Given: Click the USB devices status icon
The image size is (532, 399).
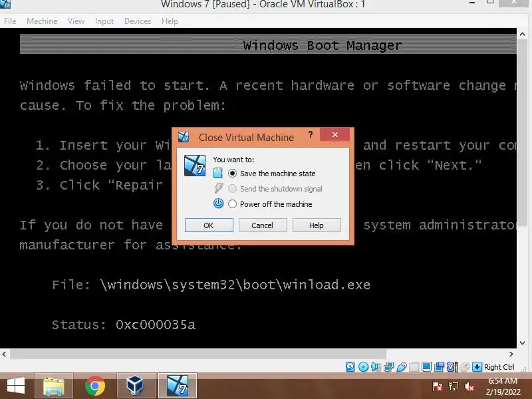Looking at the screenshot, I should [x=402, y=367].
